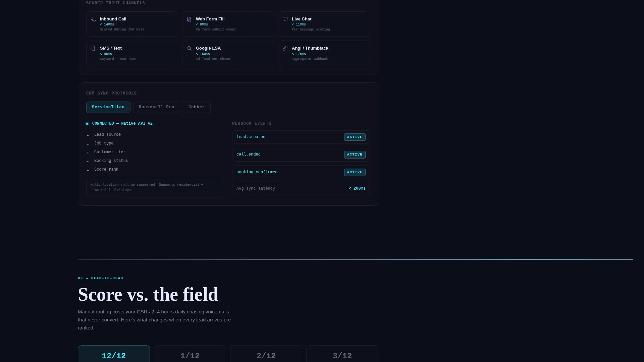644x362 pixels.
Task: Click ACTIVE badge for booking.confirmed
Action: [355, 172]
